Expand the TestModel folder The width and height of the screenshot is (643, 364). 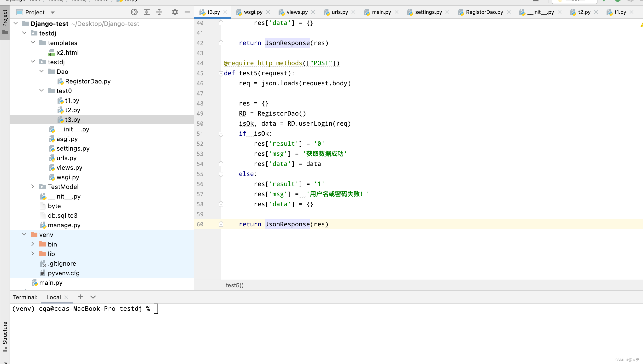click(33, 186)
